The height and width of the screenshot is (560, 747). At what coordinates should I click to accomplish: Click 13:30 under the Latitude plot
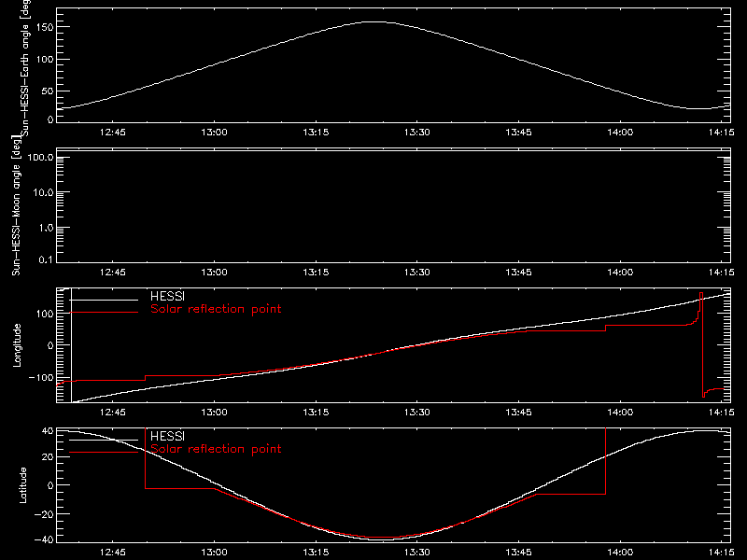[416, 553]
